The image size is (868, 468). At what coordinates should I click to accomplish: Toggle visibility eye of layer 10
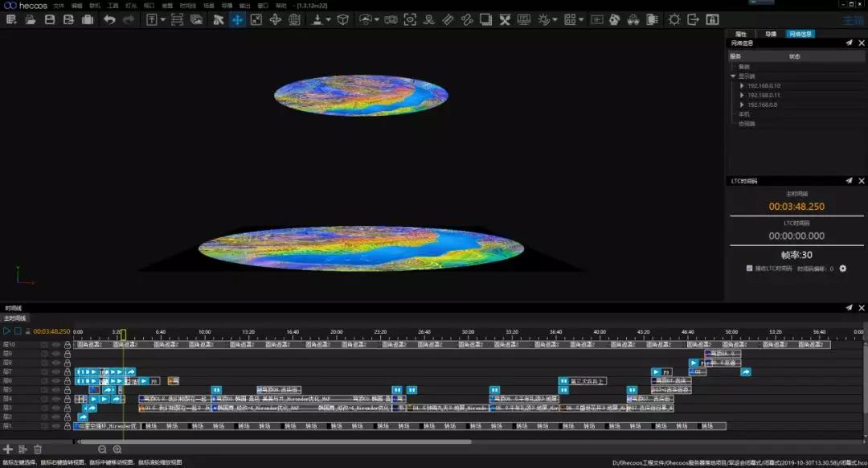point(56,344)
